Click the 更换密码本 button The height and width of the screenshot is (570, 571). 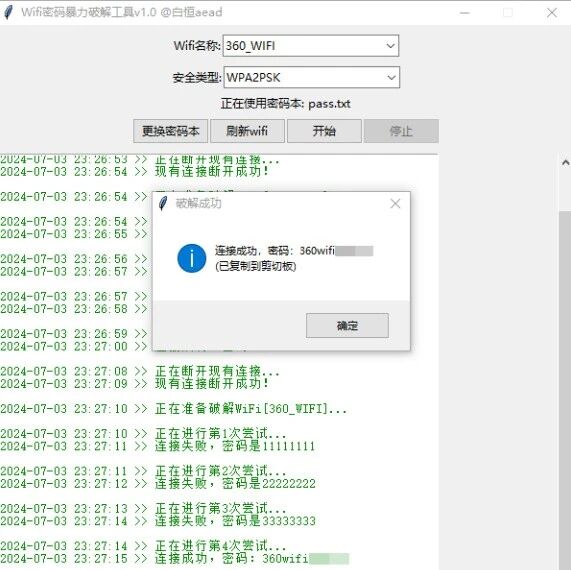170,131
